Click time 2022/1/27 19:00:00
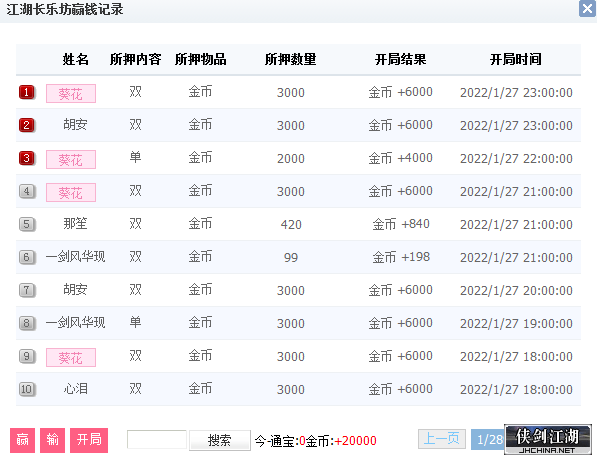The width and height of the screenshot is (597, 460). (x=516, y=324)
